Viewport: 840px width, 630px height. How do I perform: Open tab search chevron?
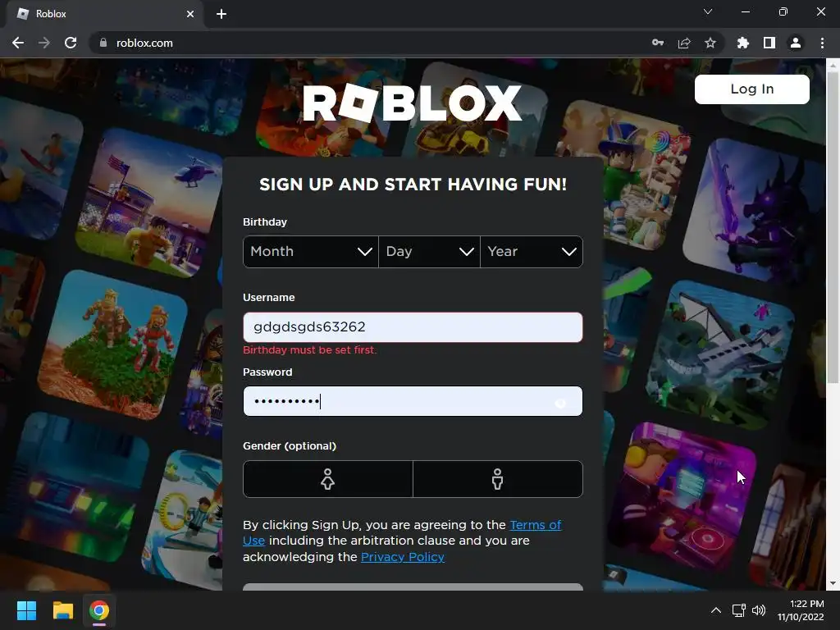pyautogui.click(x=708, y=11)
